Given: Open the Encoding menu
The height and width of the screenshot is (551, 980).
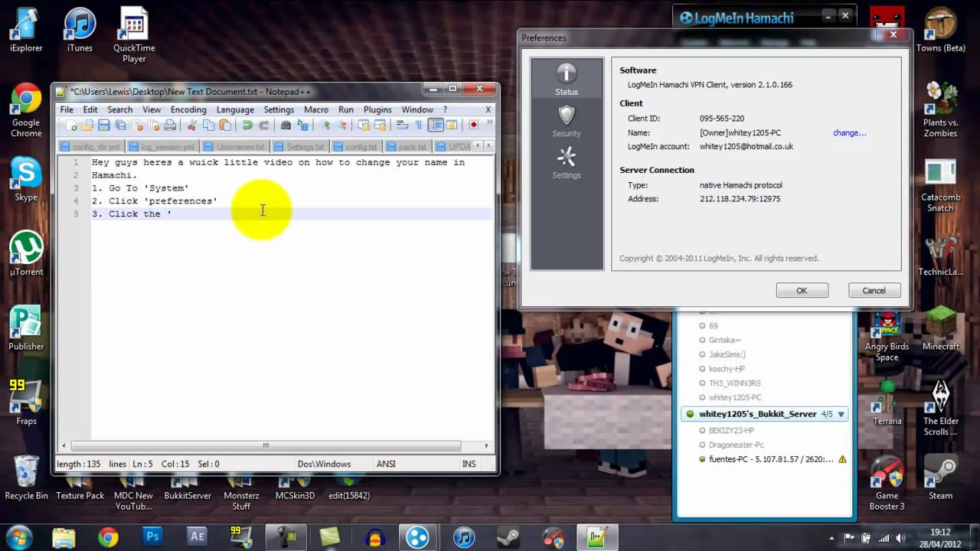Looking at the screenshot, I should pos(188,109).
